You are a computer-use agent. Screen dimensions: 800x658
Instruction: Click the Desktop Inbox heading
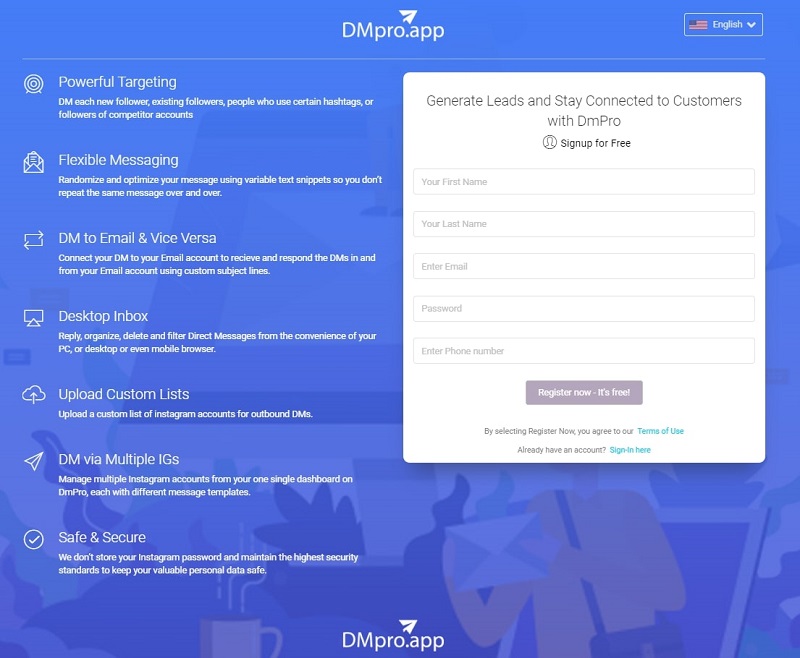click(103, 316)
